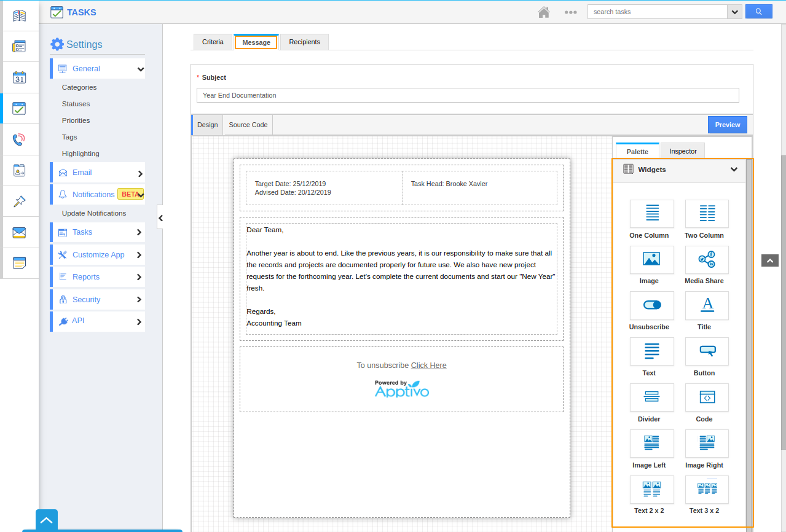This screenshot has width=786, height=532.
Task: Select the Unsubscribe widget icon
Action: (651, 305)
